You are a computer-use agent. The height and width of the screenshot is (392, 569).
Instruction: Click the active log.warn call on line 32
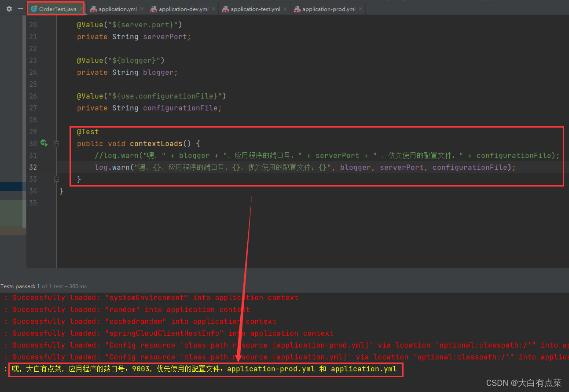click(305, 167)
